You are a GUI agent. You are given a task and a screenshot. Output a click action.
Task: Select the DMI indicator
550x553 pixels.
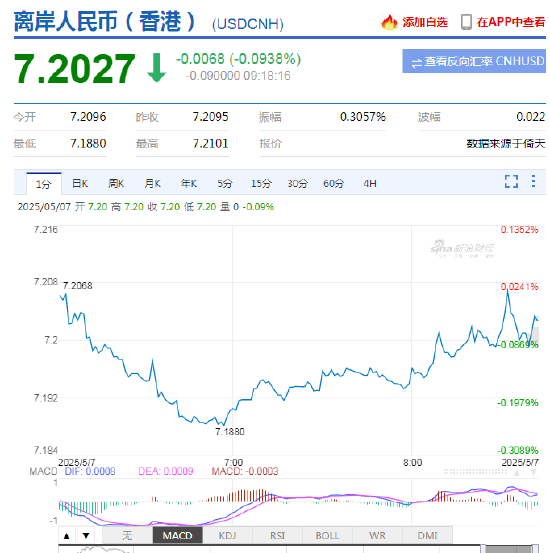(x=427, y=536)
